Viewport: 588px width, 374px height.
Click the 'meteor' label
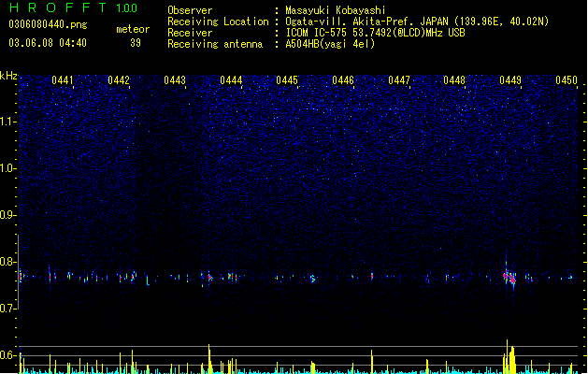coord(133,29)
